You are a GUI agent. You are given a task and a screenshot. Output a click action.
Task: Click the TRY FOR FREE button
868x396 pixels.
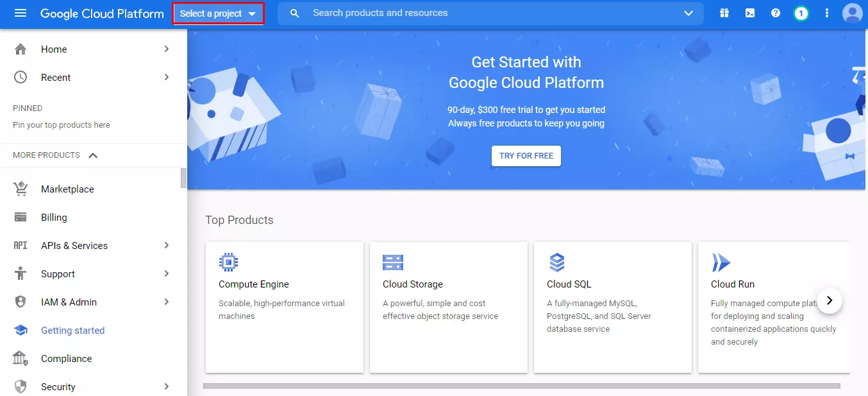point(526,156)
